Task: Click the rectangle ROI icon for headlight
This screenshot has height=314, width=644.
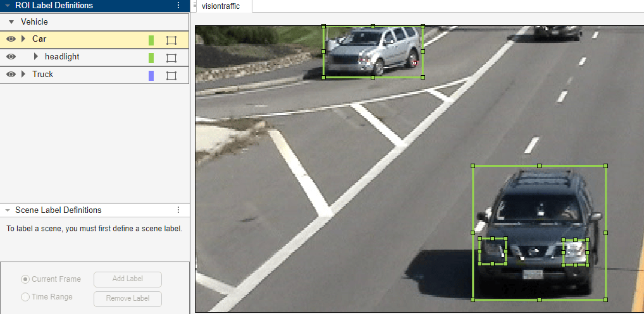Action: 171,57
